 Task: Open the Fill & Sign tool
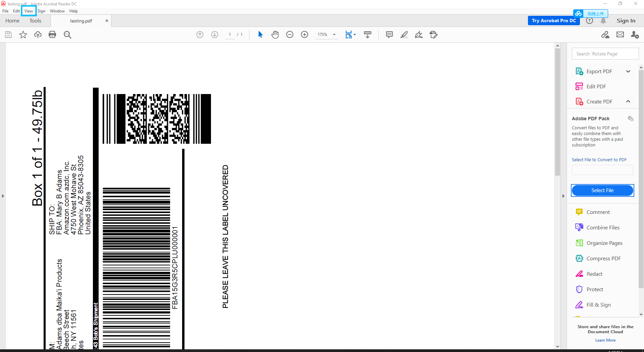click(x=598, y=305)
